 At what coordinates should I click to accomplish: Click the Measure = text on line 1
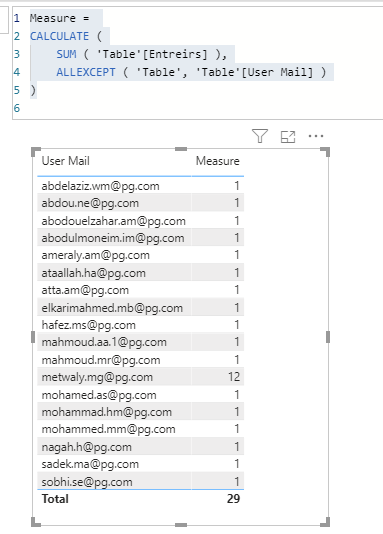point(60,18)
